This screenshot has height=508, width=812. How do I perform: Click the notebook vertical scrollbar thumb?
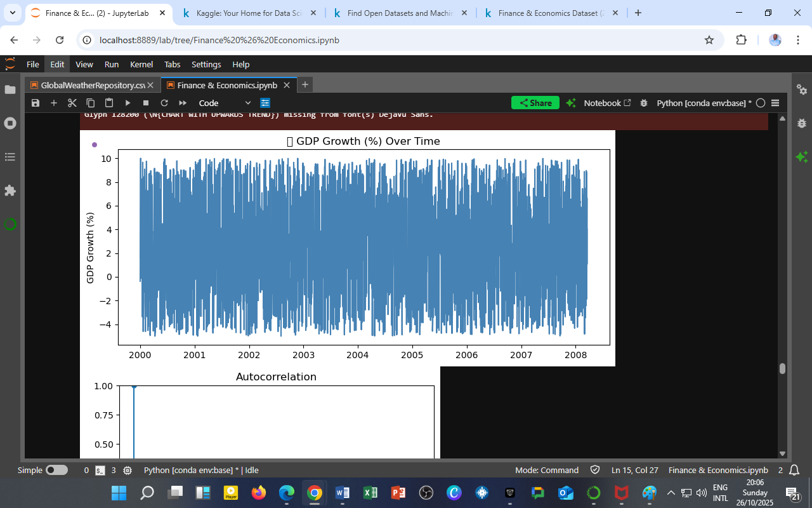[782, 368]
